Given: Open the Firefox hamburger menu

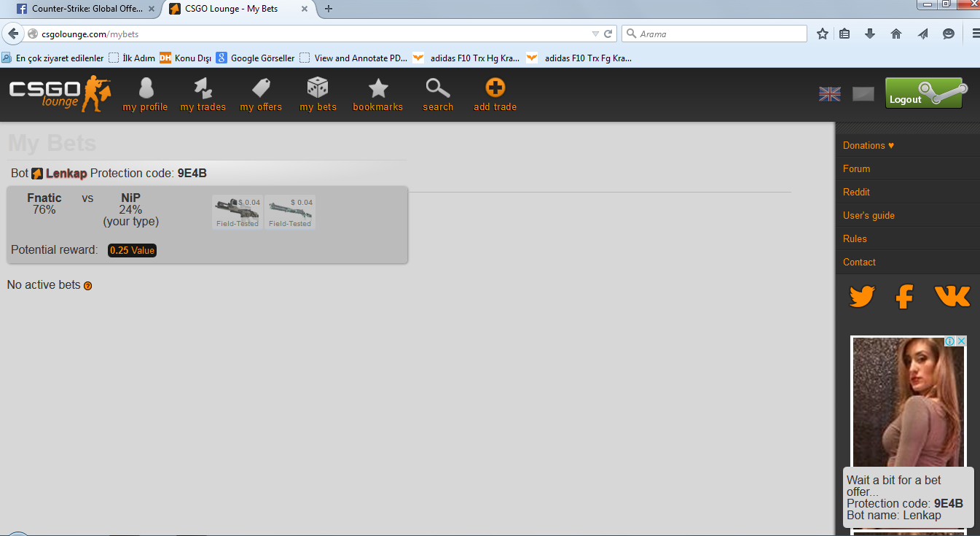Looking at the screenshot, I should point(976,34).
